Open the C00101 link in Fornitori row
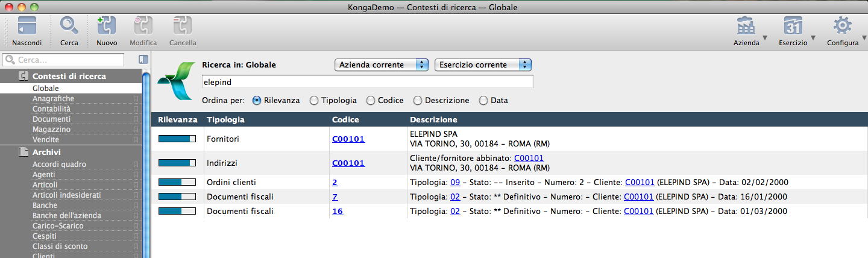The height and width of the screenshot is (258, 868). pyautogui.click(x=348, y=139)
